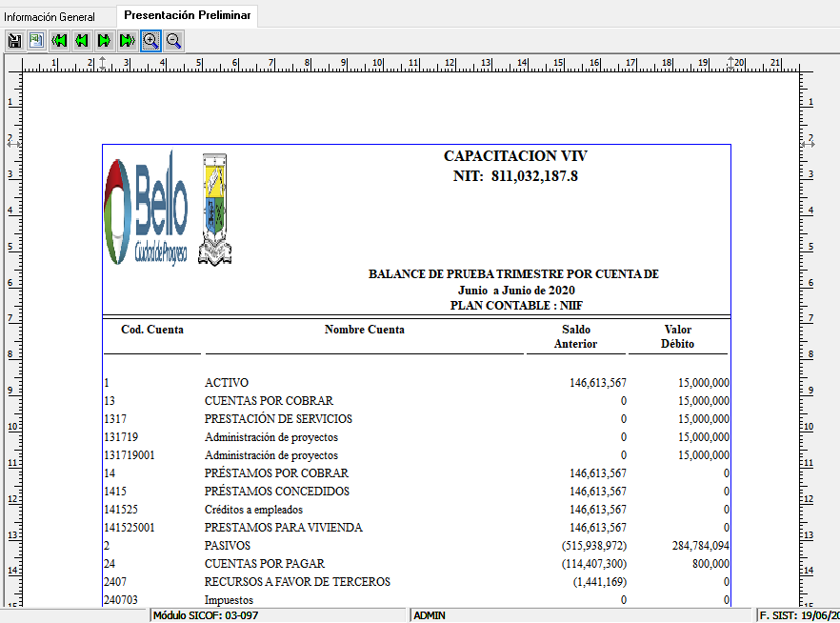This screenshot has height=623, width=840.
Task: Advance to the next report page
Action: [105, 40]
